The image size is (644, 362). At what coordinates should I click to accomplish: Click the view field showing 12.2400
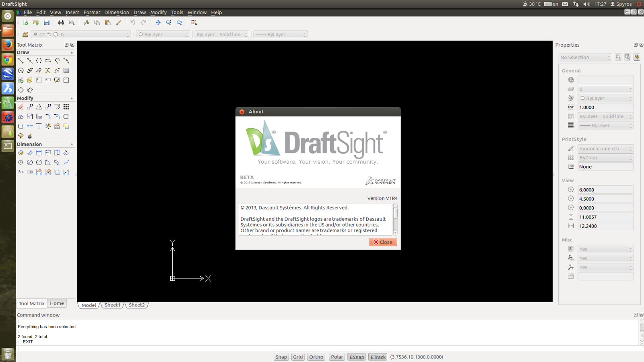pyautogui.click(x=606, y=226)
